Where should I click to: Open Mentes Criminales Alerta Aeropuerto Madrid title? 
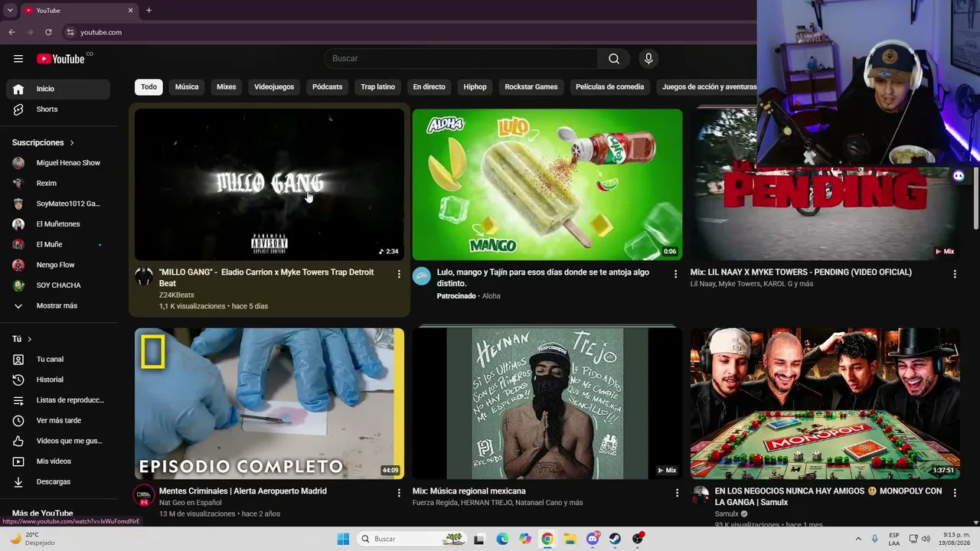[x=243, y=491]
